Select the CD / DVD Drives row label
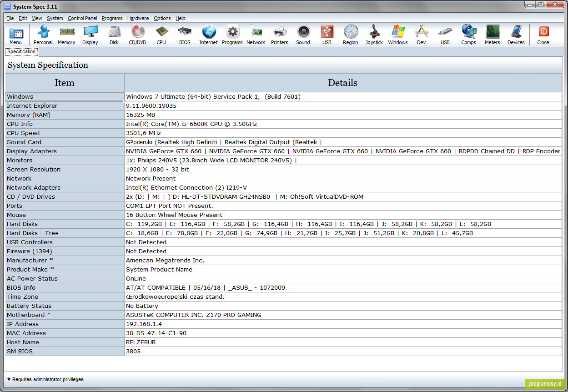 point(65,196)
